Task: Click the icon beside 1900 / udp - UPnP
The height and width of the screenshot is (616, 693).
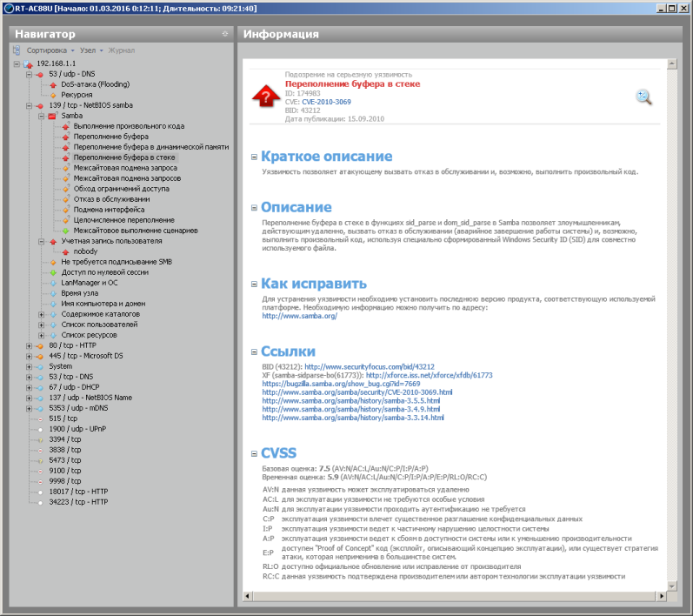Action: [40, 430]
